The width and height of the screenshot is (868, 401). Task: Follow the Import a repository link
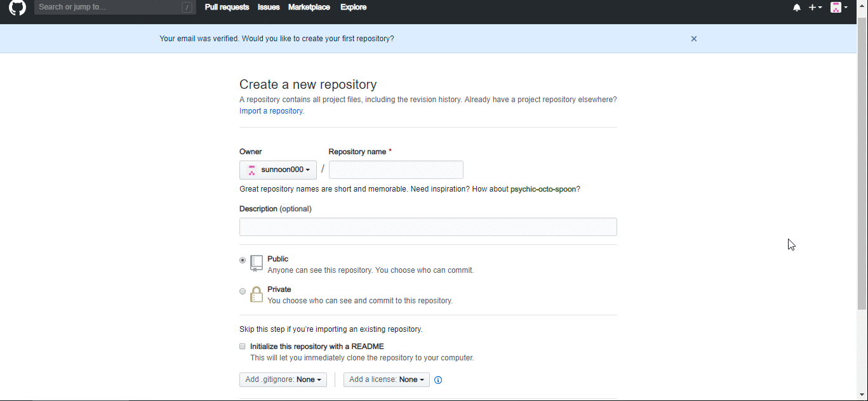tap(271, 111)
